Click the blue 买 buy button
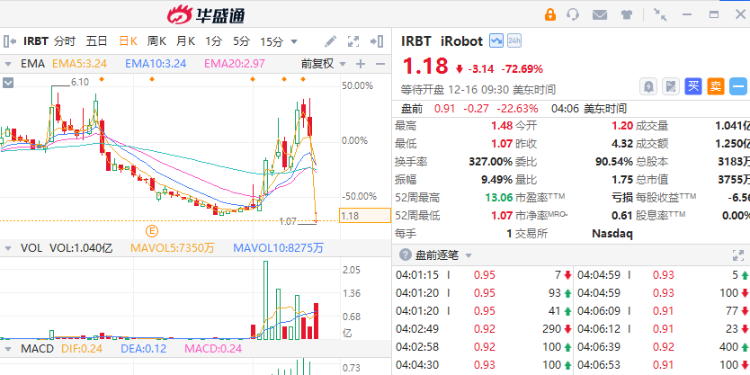Image resolution: width=750 pixels, height=375 pixels. click(x=693, y=87)
